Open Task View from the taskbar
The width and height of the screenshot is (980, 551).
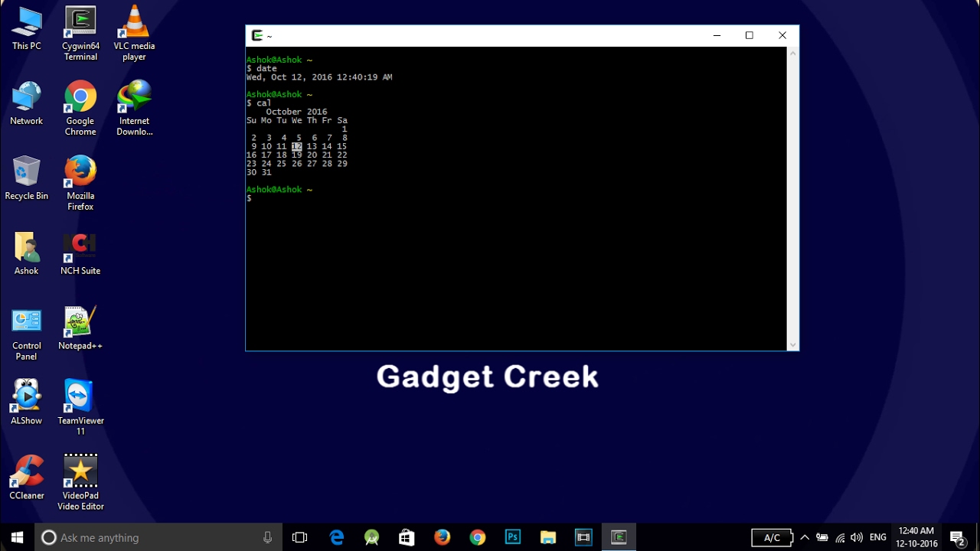click(300, 537)
